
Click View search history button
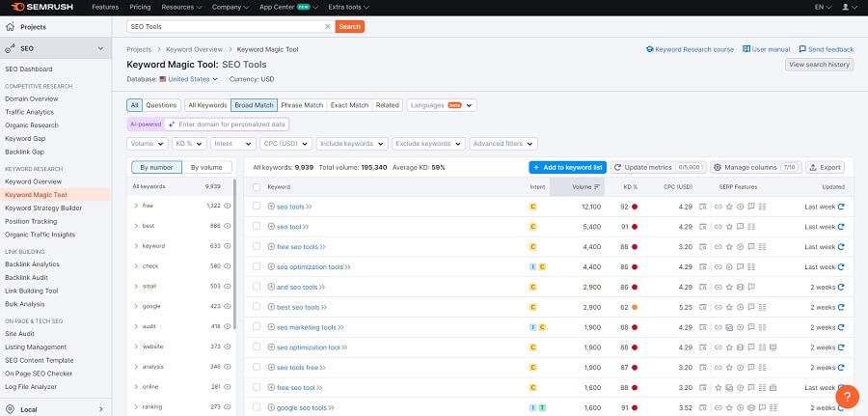coord(819,65)
